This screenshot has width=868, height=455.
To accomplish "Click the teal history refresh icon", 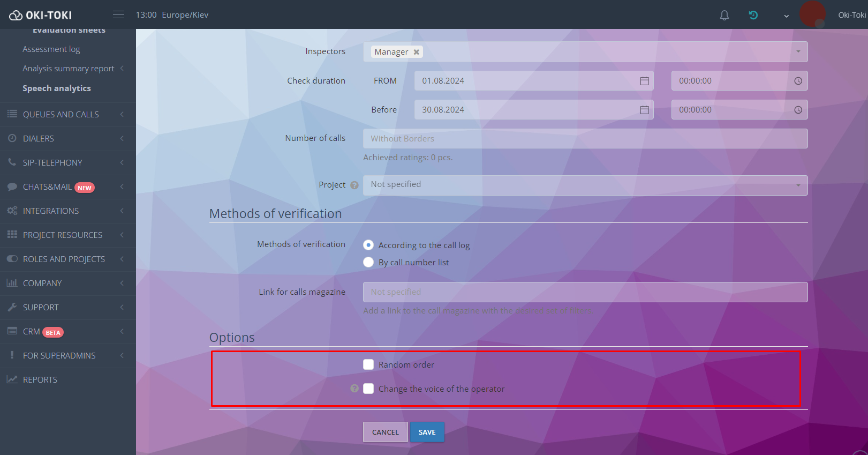I will pyautogui.click(x=753, y=15).
